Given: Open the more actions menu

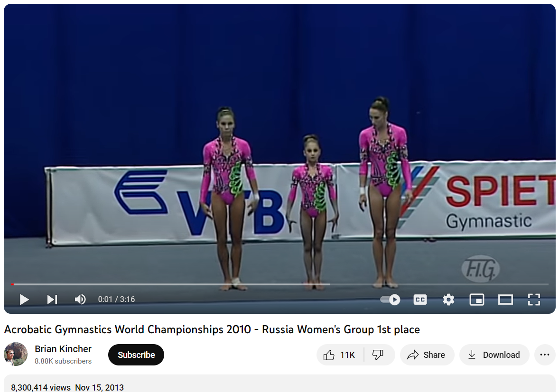Looking at the screenshot, I should pyautogui.click(x=544, y=355).
